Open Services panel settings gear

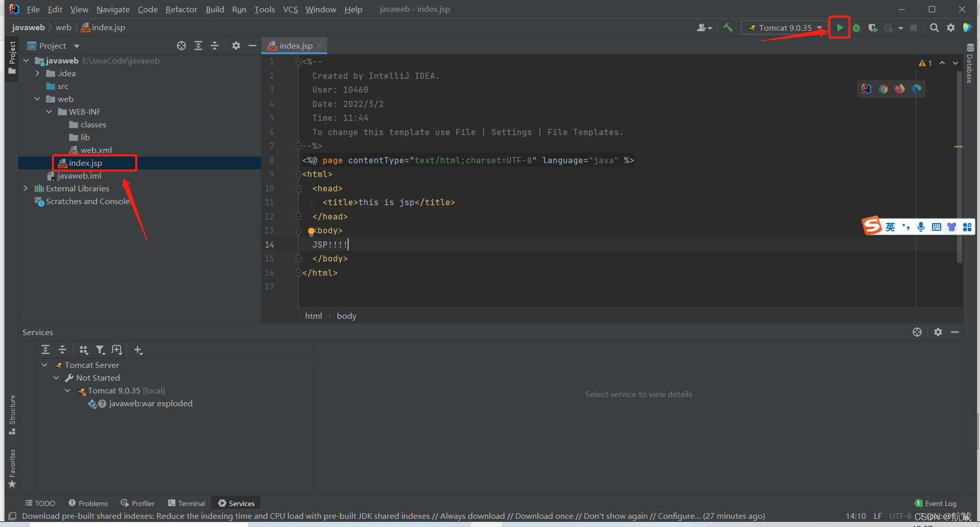point(938,332)
